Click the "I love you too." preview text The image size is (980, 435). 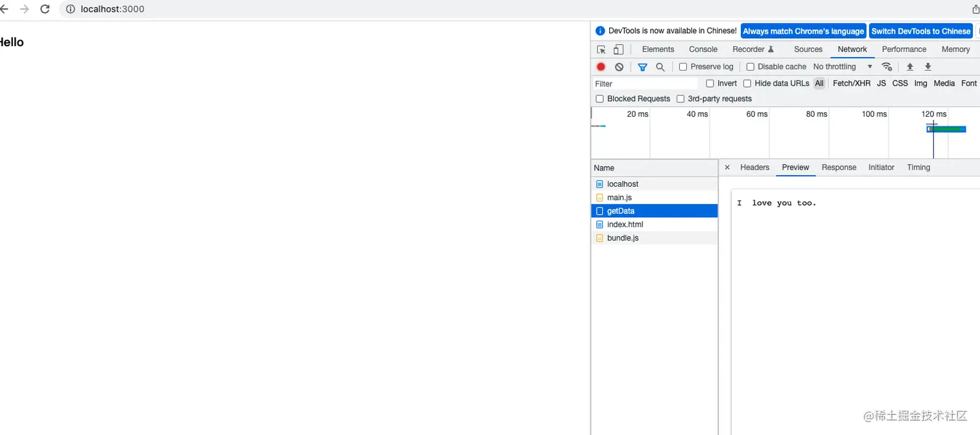click(776, 203)
